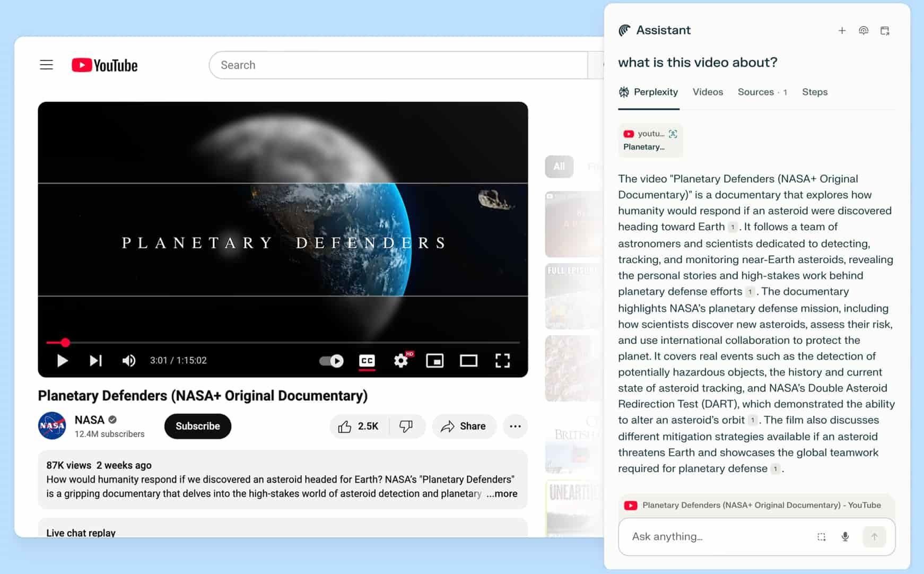Mute the video volume
Image resolution: width=924 pixels, height=574 pixels.
pos(128,361)
